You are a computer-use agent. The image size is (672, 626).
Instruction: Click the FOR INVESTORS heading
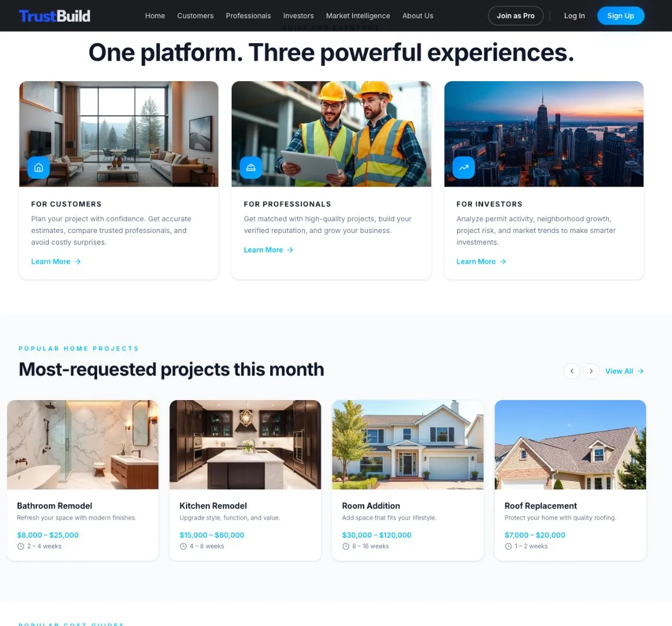coord(490,204)
